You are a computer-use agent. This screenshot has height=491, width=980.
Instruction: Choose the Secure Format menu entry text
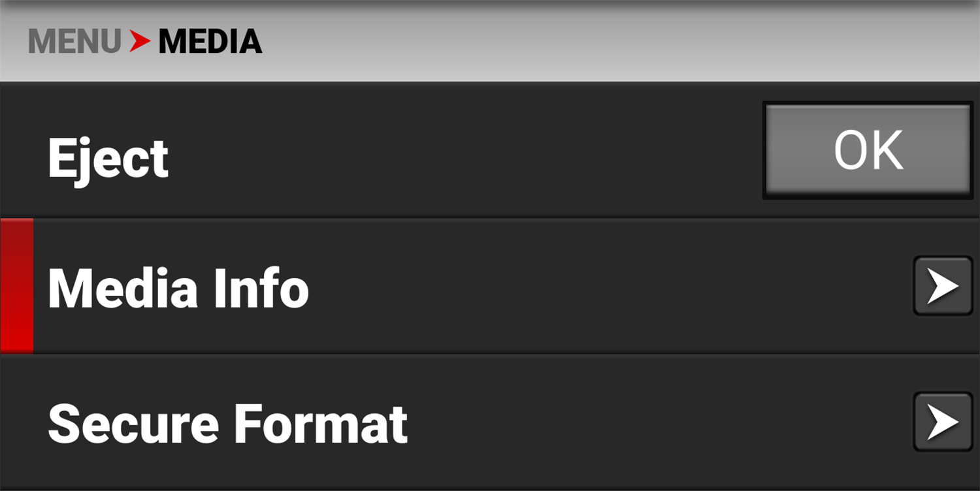227,423
